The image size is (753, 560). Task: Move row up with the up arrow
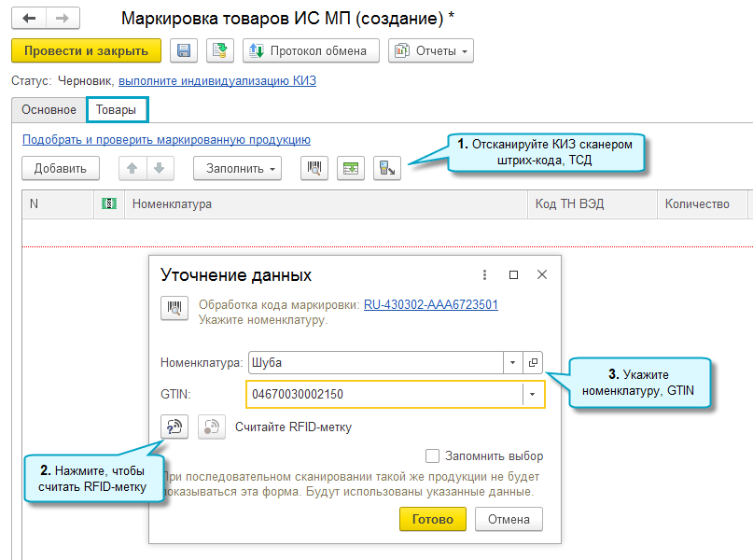click(132, 168)
